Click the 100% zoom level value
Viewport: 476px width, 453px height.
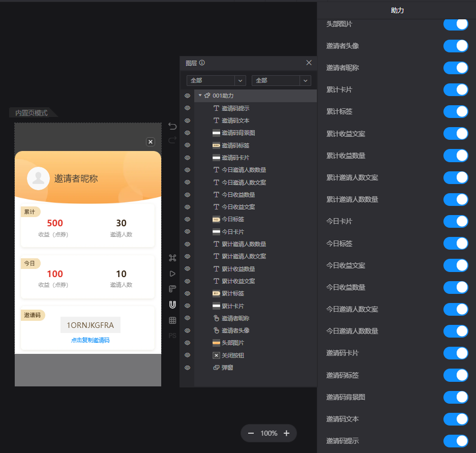click(x=269, y=433)
